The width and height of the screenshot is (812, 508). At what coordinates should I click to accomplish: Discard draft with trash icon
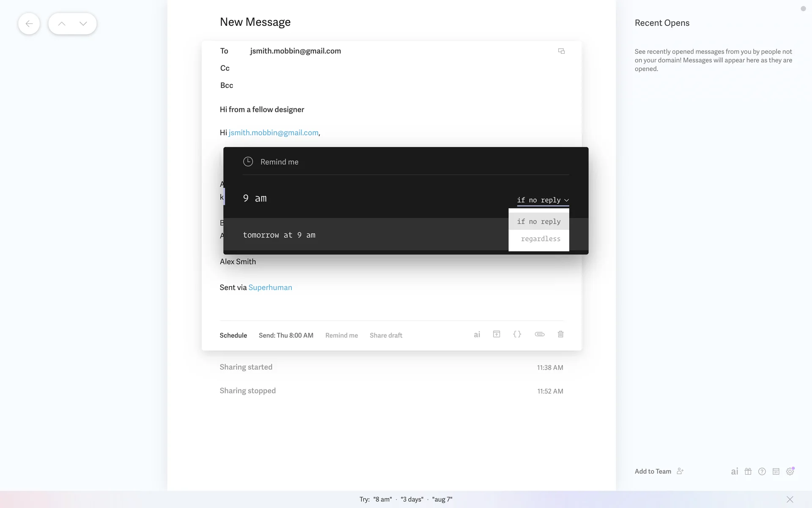coord(560,334)
